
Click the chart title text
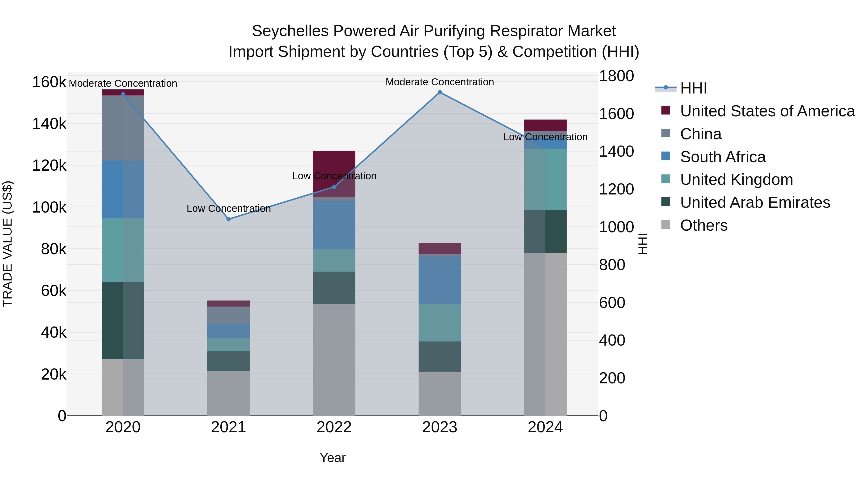click(x=434, y=41)
